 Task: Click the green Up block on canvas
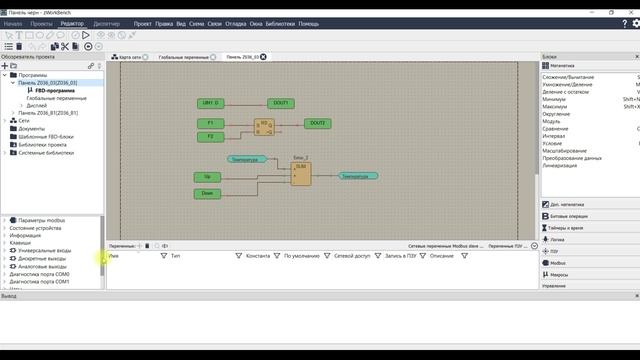[x=207, y=177]
